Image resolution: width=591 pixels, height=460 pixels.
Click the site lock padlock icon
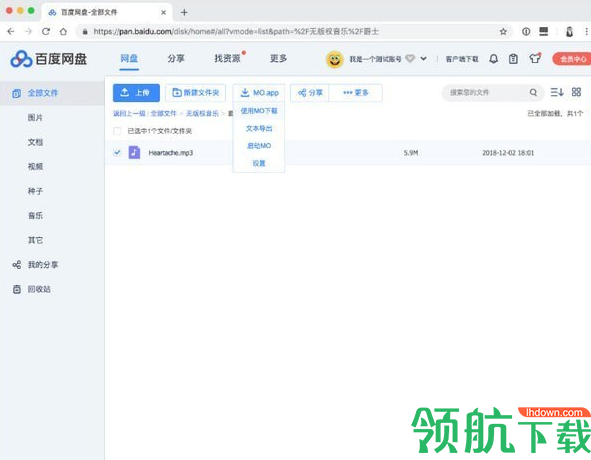click(85, 32)
